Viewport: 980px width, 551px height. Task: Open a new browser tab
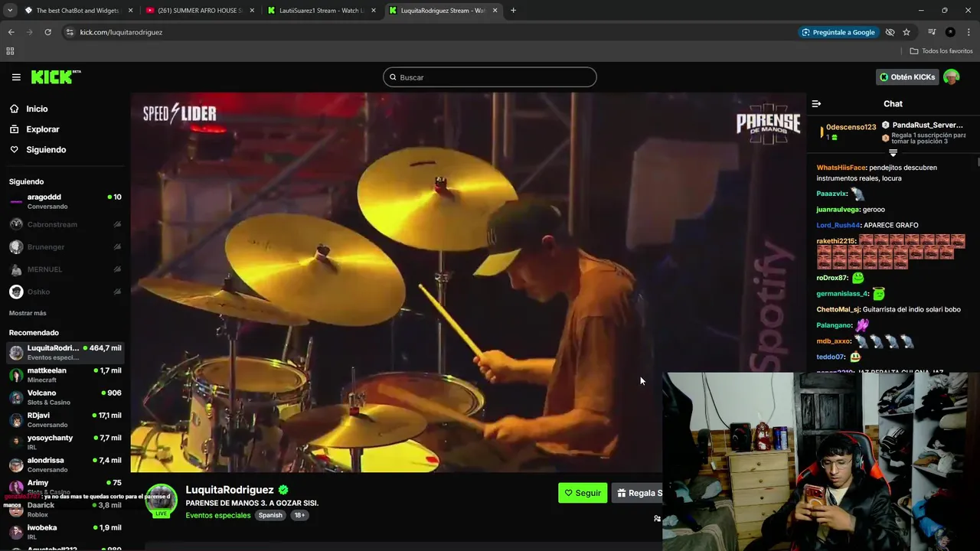point(513,11)
